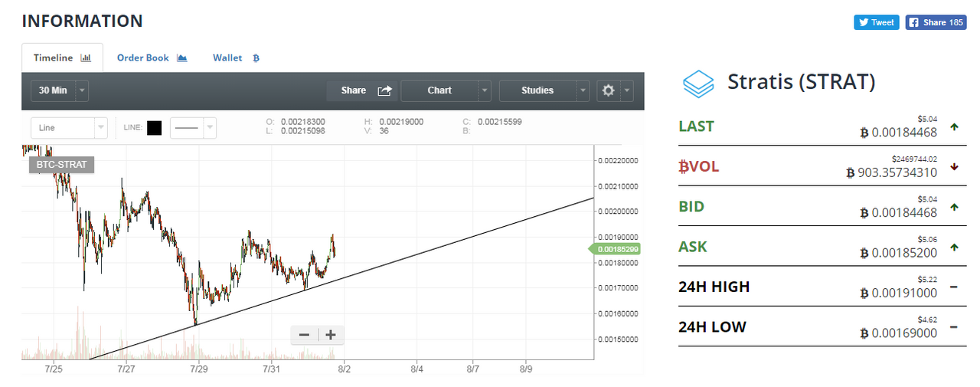
Task: Click the $2469744.02 volume USD value
Action: (x=914, y=159)
